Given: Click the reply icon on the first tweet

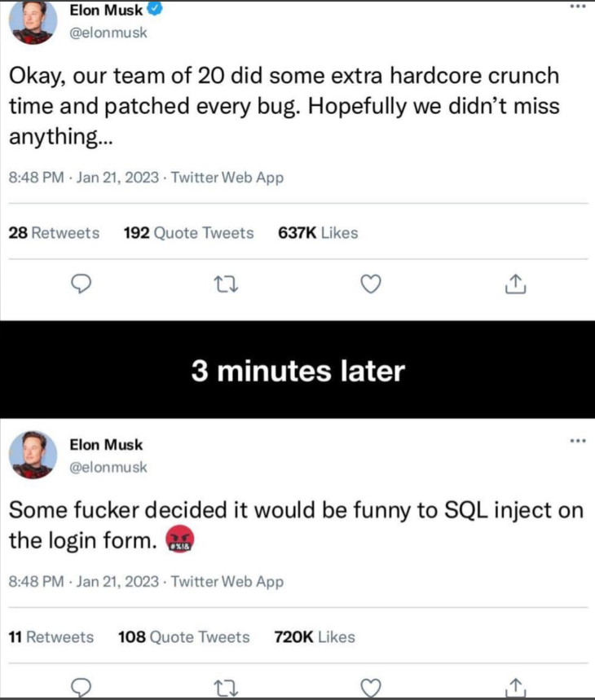Looking at the screenshot, I should (x=79, y=284).
